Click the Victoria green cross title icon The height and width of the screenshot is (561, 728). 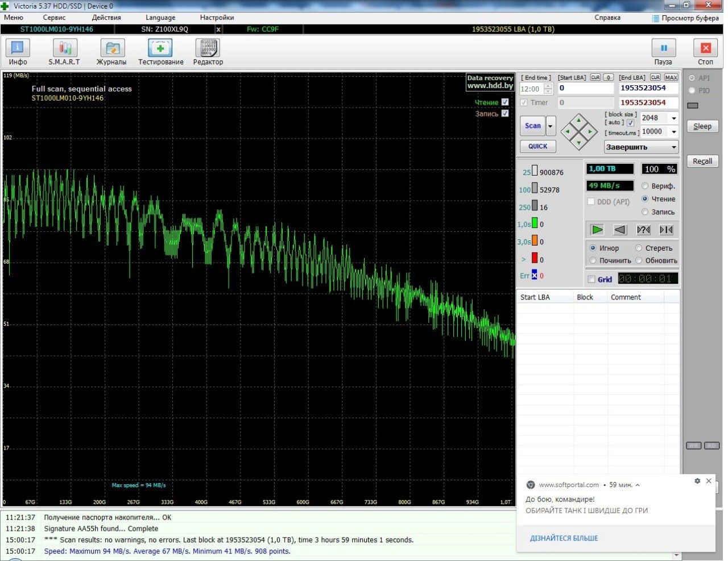(x=6, y=6)
